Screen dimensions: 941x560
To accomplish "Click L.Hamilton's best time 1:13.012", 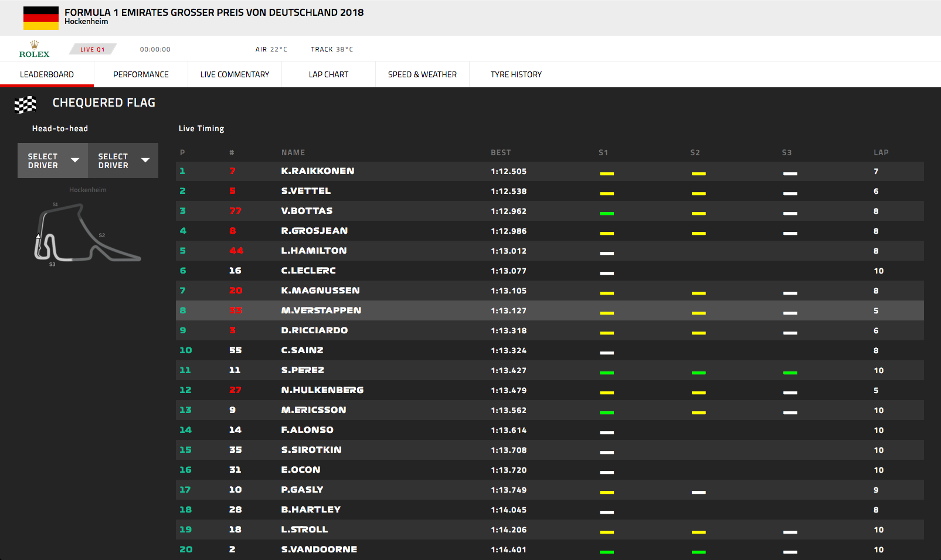I will [x=508, y=251].
